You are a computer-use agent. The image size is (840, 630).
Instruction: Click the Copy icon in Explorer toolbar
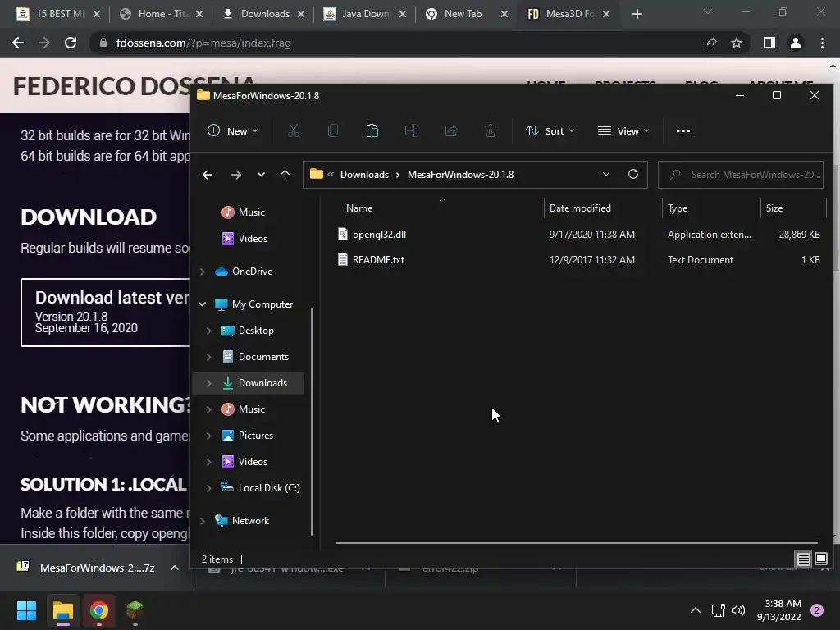(x=333, y=130)
